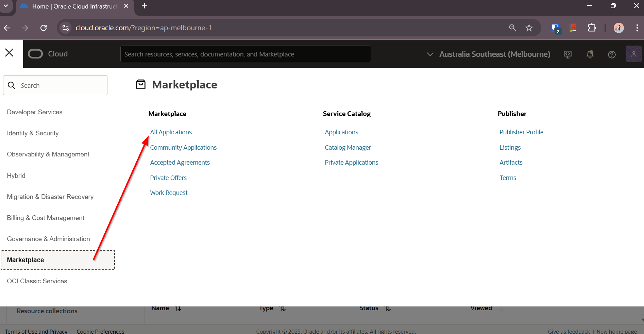644x334 pixels.
Task: Open the Publisher Profile link
Action: click(x=521, y=132)
